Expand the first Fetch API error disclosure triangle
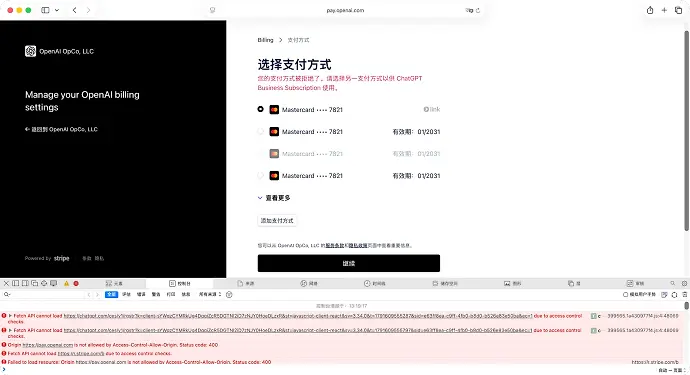 (10, 316)
